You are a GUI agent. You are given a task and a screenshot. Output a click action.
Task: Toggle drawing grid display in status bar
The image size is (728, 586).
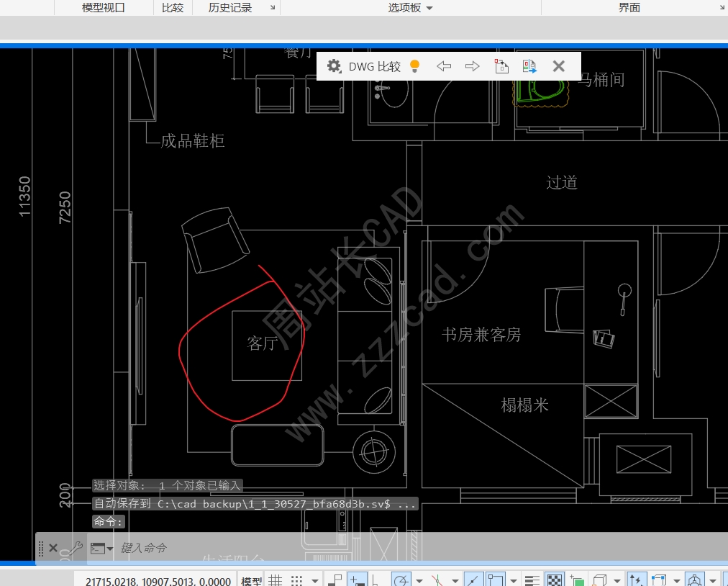tap(276, 580)
